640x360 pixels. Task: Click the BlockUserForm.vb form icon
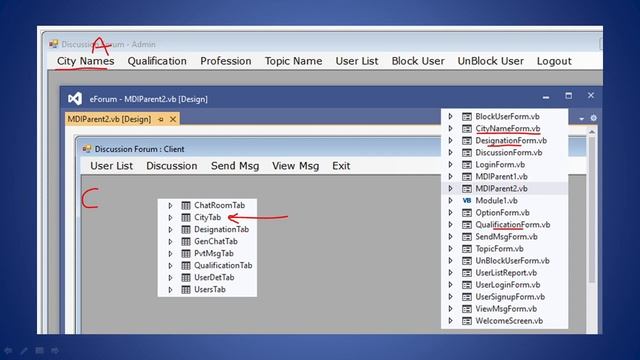pos(467,116)
